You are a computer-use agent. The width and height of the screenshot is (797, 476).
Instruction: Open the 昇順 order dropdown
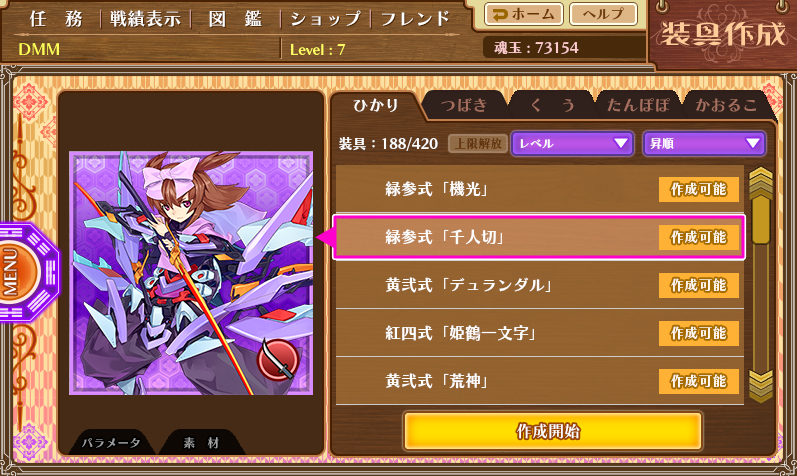(704, 143)
